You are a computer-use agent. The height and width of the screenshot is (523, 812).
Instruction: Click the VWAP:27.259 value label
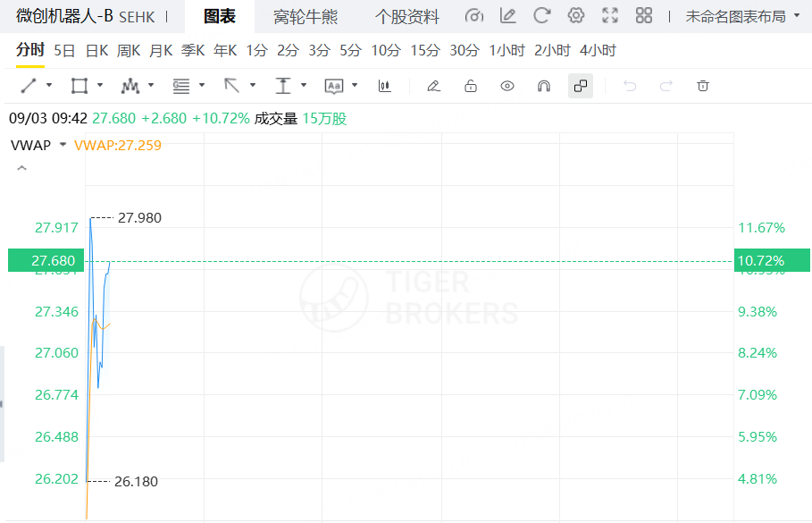tap(118, 145)
